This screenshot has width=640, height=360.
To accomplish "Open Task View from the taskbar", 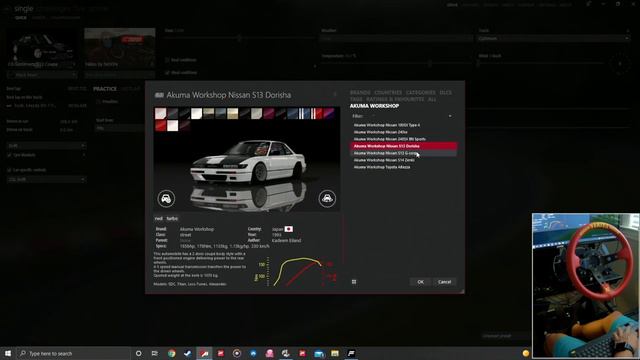I will (155, 353).
